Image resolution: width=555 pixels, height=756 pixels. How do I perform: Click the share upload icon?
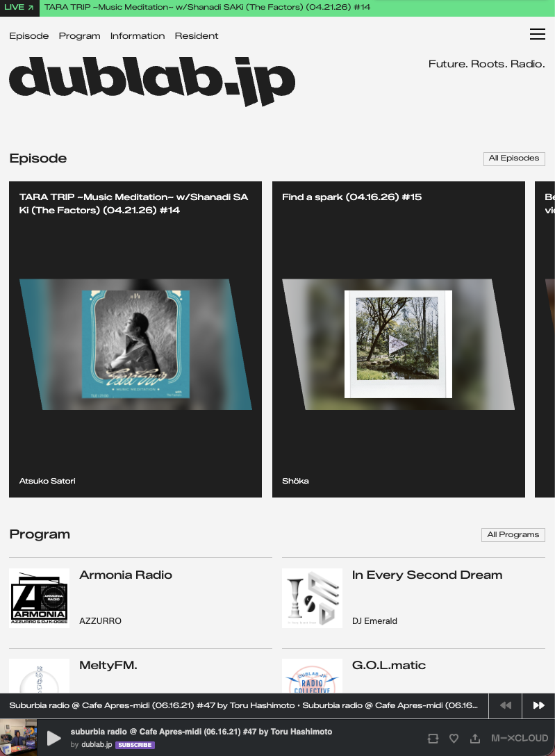pyautogui.click(x=475, y=738)
